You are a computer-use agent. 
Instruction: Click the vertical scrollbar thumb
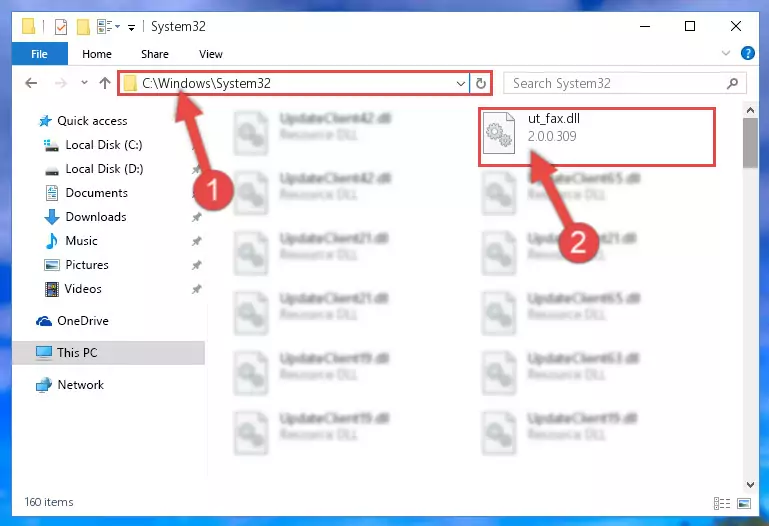(750, 143)
